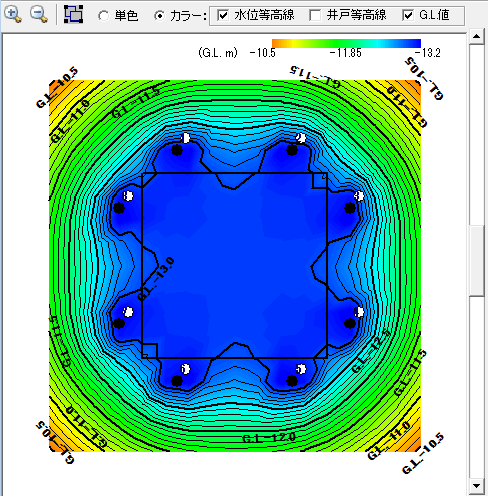Enable the 井戸等高線 checkbox

click(315, 15)
